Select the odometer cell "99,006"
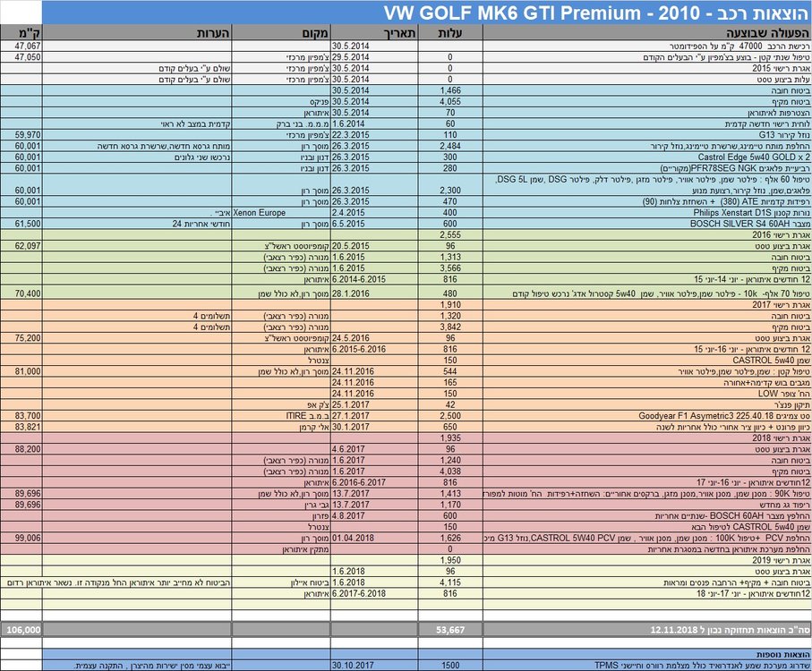Screen dimensions: 812x671 [x=21, y=538]
